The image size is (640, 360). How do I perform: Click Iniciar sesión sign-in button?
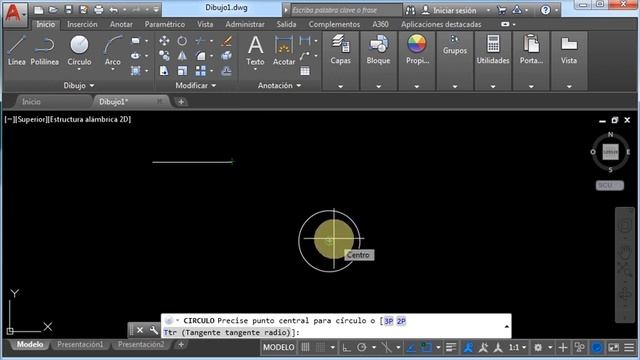449,10
